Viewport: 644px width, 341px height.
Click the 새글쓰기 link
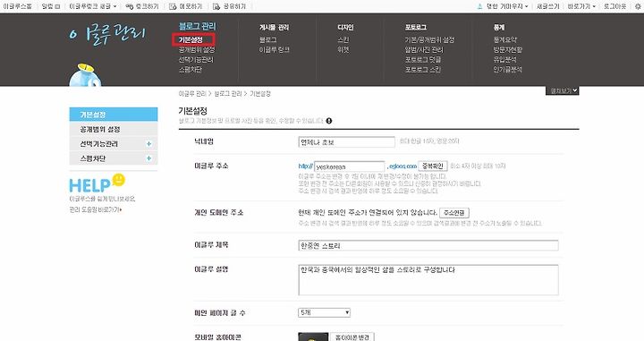(548, 6)
